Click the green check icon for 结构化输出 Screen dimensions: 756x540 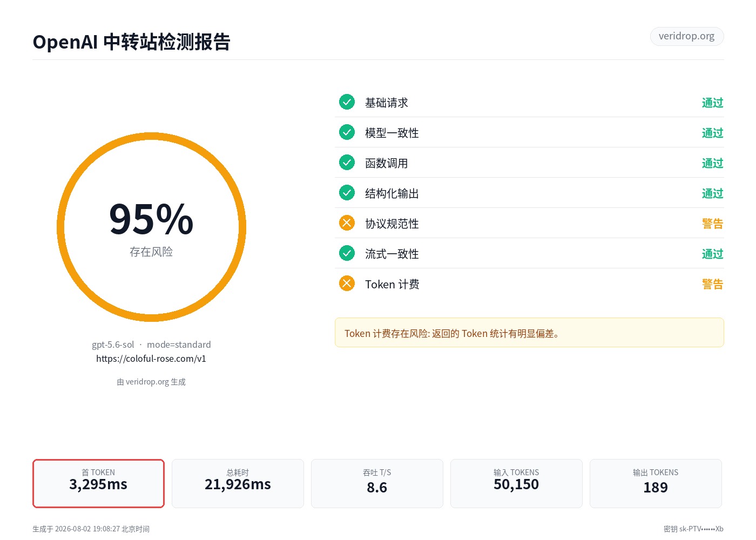347,193
